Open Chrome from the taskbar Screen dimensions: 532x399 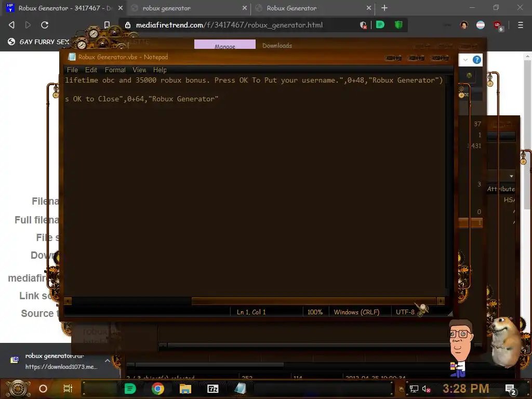[x=158, y=389]
